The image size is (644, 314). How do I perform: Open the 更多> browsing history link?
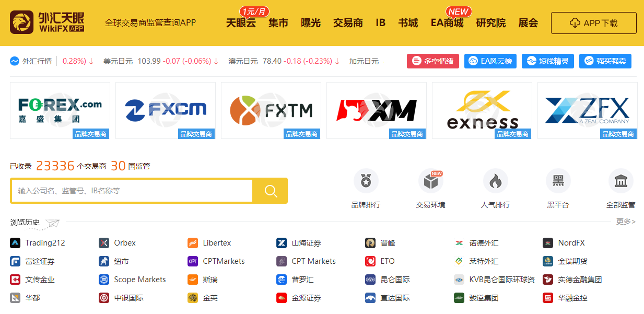click(x=626, y=222)
